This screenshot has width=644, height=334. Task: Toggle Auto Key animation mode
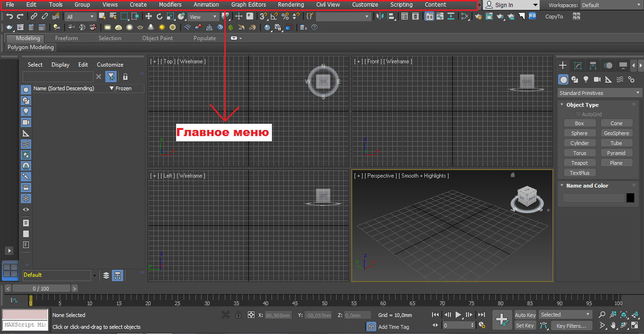click(525, 315)
